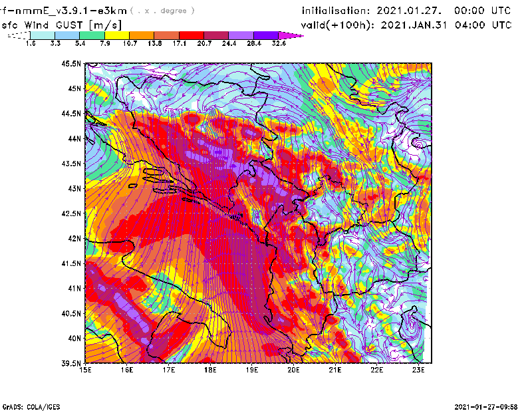The width and height of the screenshot is (532, 411).
Task: Click the '00:00 UTC' initialisation time
Action: click(482, 11)
